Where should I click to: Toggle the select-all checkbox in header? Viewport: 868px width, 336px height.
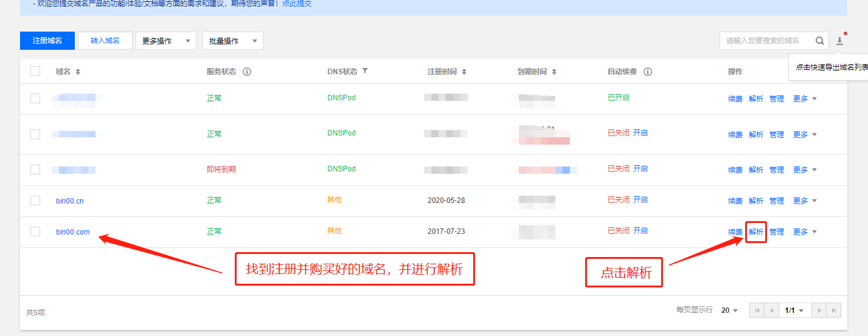tap(35, 71)
